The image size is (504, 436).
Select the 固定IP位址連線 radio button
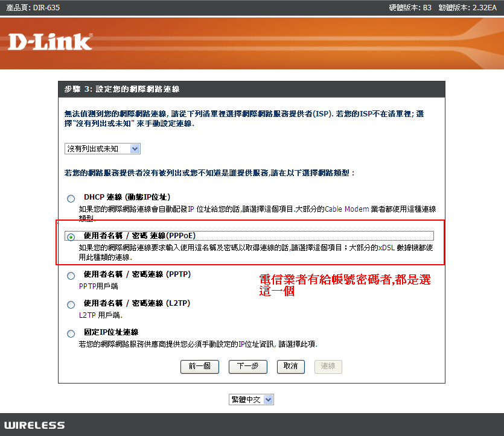(x=71, y=333)
